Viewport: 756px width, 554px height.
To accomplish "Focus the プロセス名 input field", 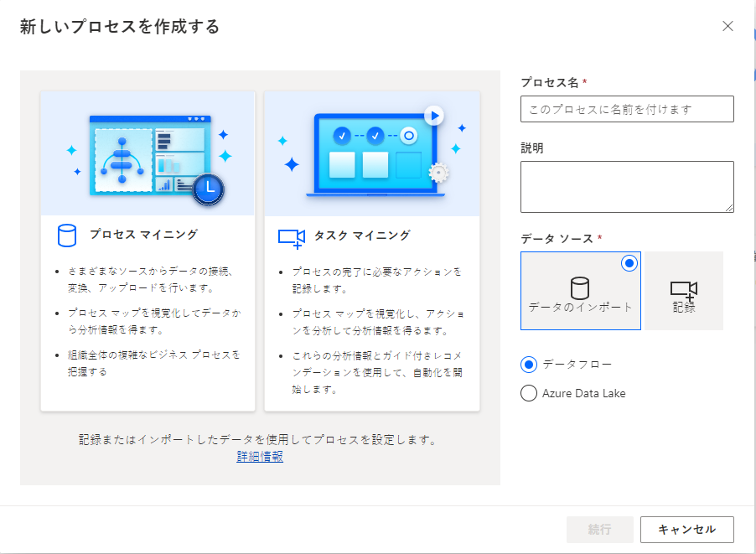I will point(627,109).
